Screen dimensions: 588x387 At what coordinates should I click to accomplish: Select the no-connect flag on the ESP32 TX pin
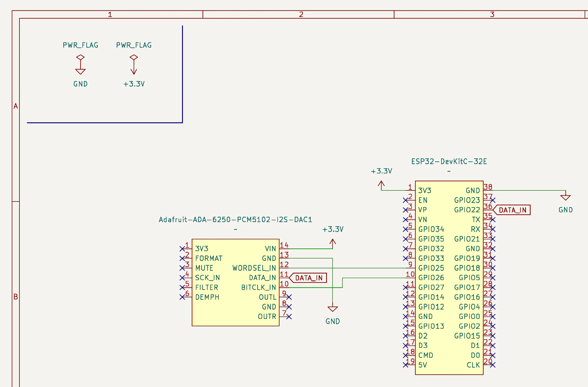pyautogui.click(x=493, y=220)
